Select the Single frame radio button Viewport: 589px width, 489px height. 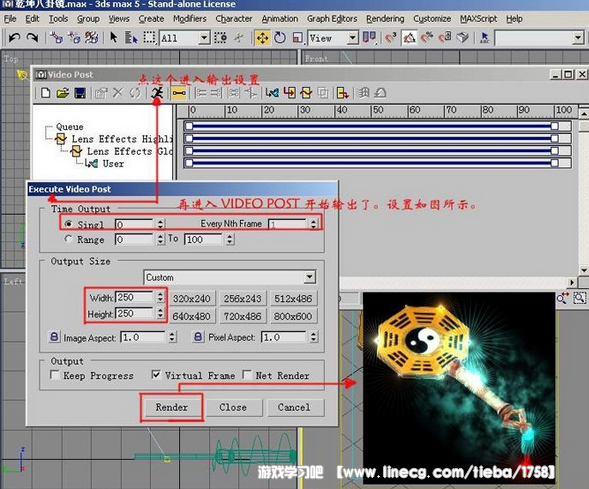click(68, 224)
